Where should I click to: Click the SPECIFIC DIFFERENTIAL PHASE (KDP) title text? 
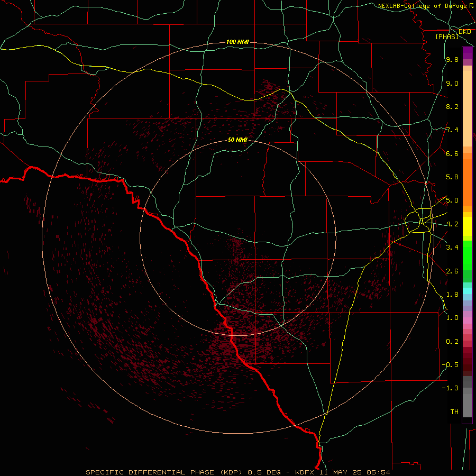[164, 472]
